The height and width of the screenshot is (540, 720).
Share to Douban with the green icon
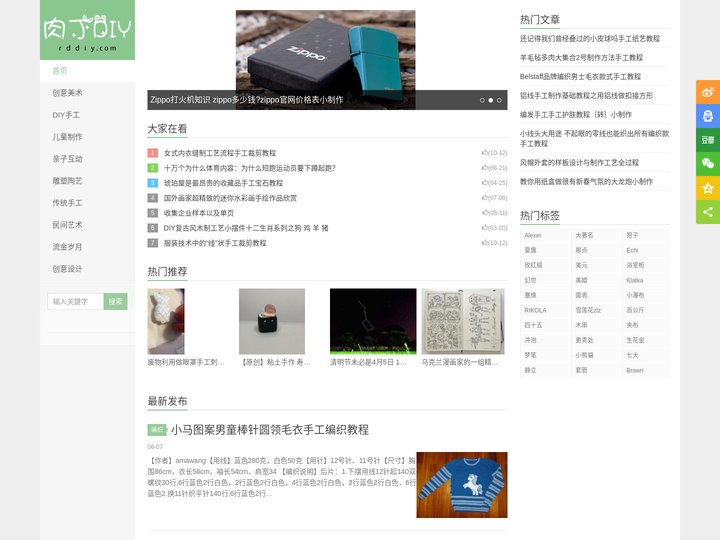point(708,140)
